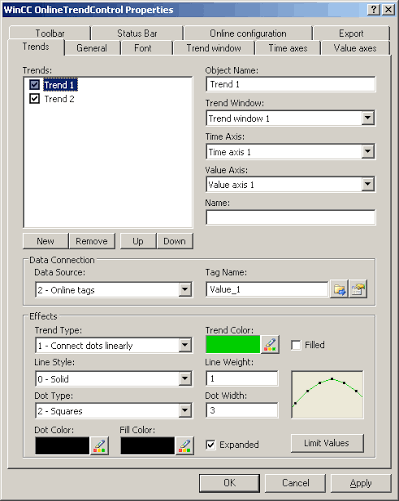Click the Line Weight input field

[x=242, y=379]
